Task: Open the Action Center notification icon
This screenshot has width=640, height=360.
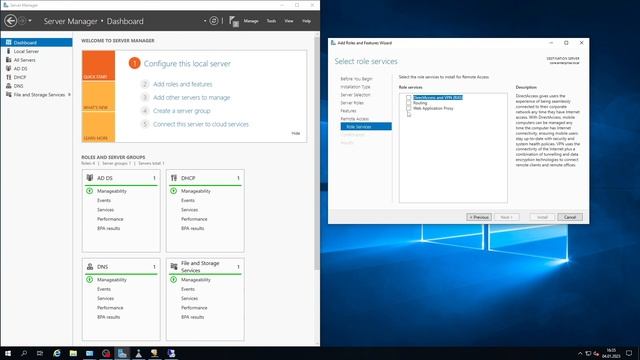Action: [629, 353]
